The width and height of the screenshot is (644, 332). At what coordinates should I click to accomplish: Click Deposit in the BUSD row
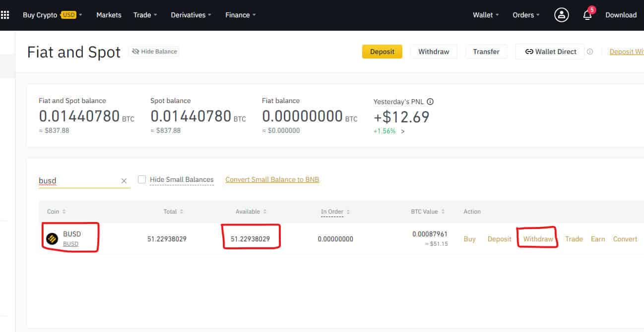(x=499, y=239)
